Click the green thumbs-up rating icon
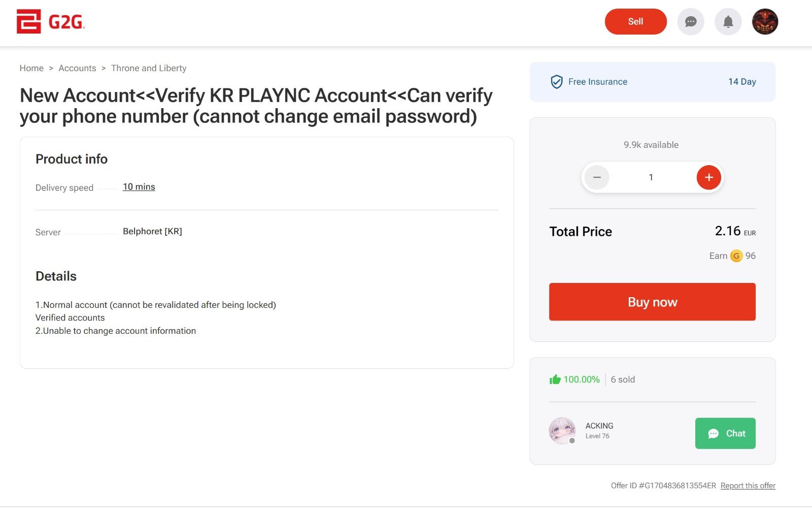The image size is (812, 508). [555, 379]
